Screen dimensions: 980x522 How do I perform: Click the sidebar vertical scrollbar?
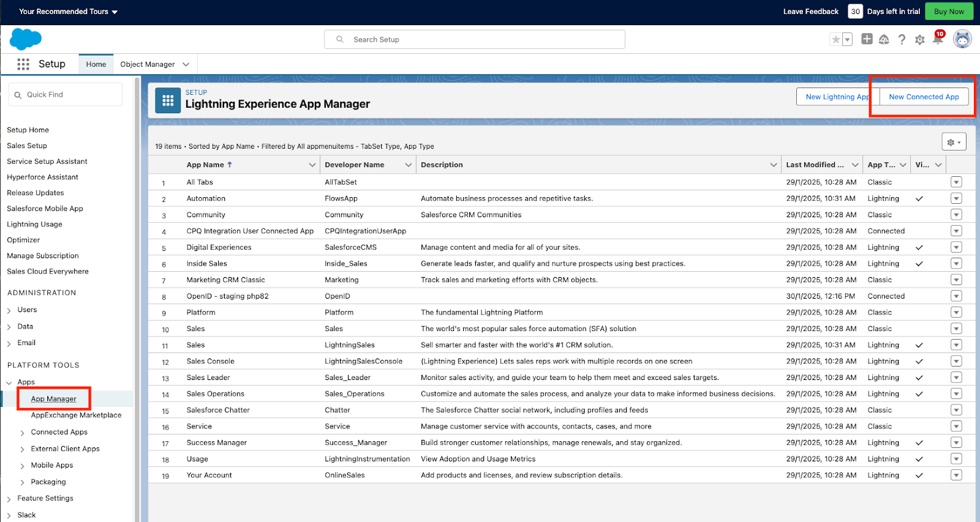coord(137,300)
